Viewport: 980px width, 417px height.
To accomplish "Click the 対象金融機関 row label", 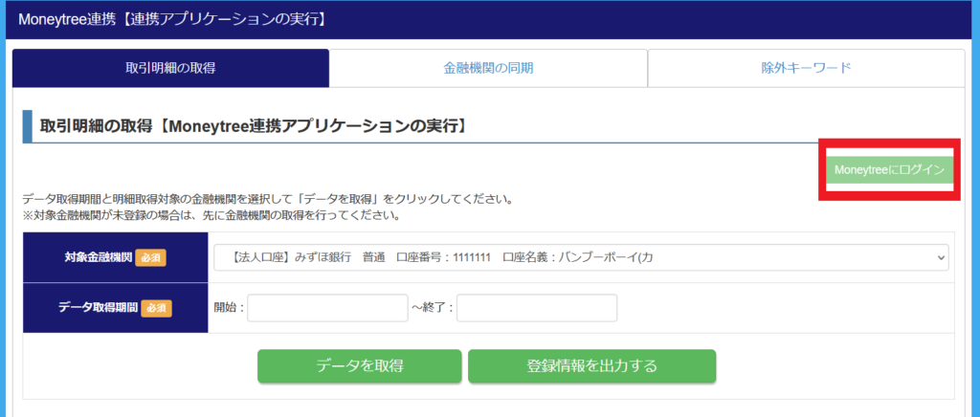I will 98,257.
